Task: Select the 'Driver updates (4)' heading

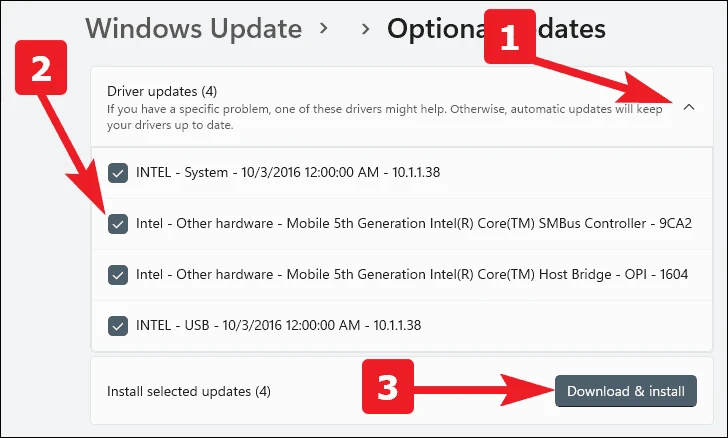Action: [162, 91]
